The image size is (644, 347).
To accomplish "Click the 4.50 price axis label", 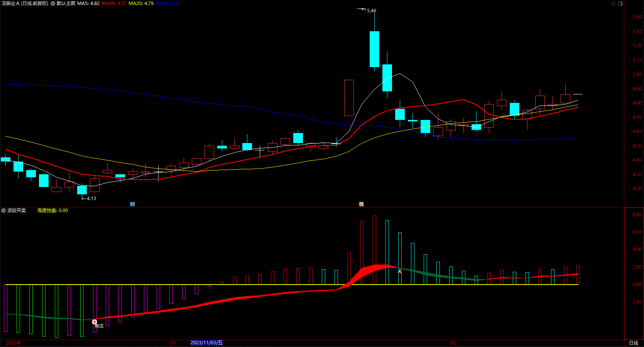I will coord(637,146).
